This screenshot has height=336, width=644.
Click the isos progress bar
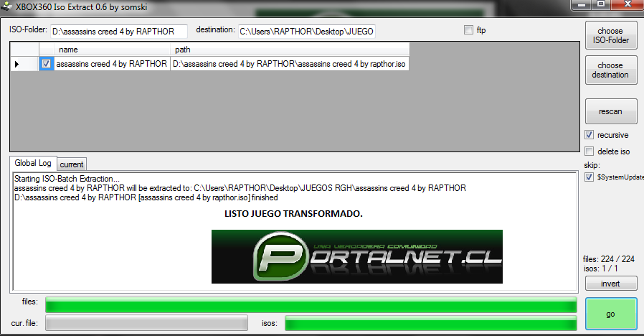pyautogui.click(x=431, y=323)
